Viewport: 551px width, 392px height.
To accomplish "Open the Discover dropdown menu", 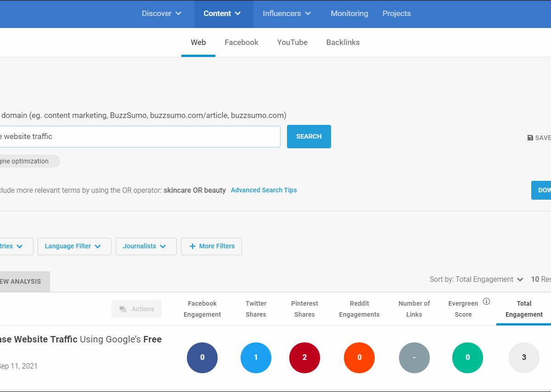I will click(162, 14).
